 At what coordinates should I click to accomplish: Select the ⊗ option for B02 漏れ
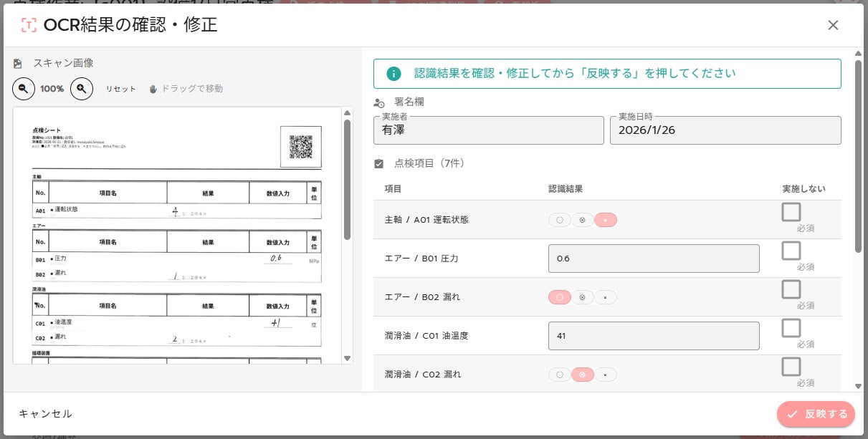(x=583, y=297)
